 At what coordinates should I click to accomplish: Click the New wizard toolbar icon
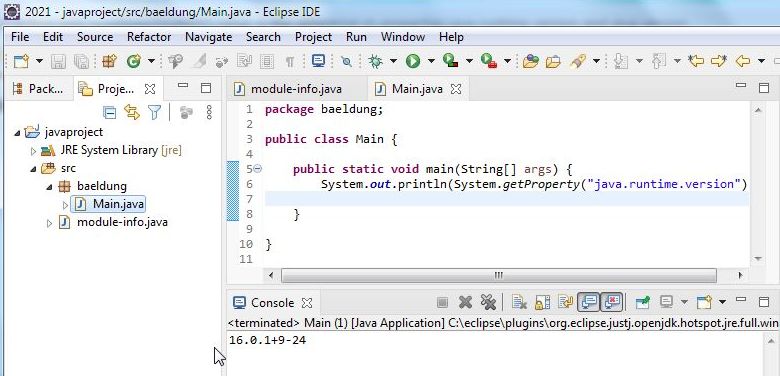click(x=21, y=61)
